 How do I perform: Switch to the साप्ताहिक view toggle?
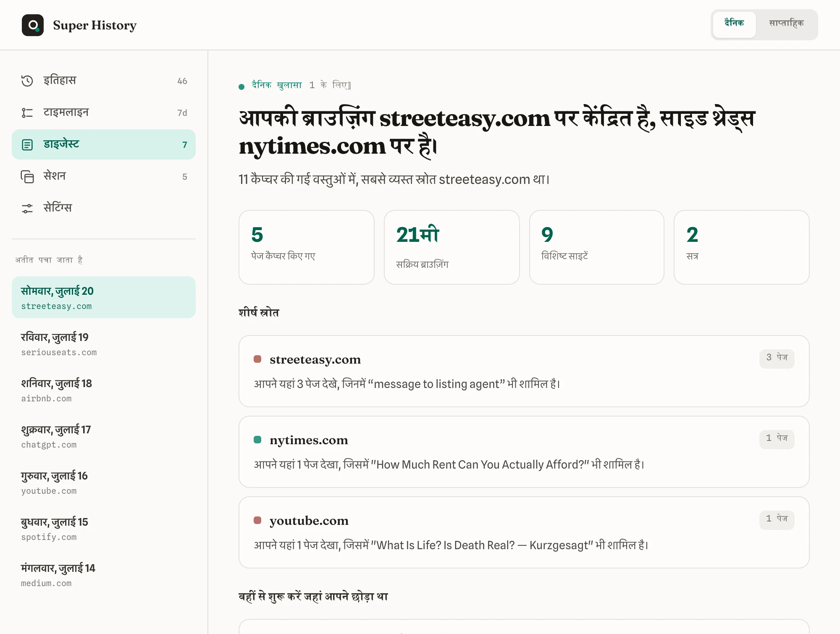(786, 24)
